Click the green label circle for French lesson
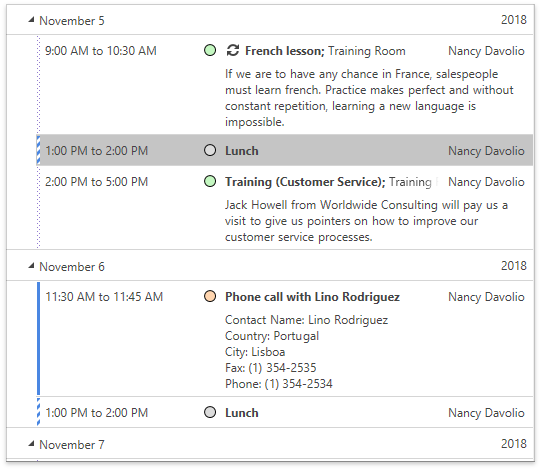Viewport: 541px width, 470px height. click(210, 50)
